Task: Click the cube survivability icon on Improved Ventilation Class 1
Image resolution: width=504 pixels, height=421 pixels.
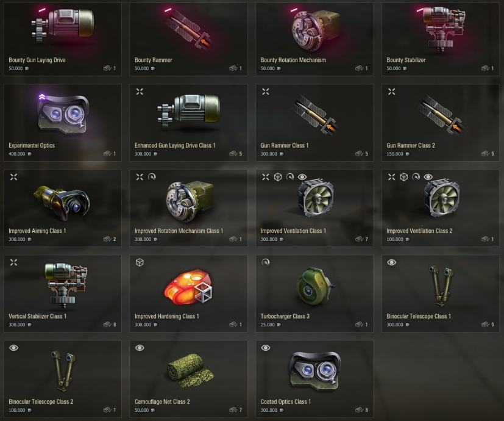Action: (x=278, y=177)
